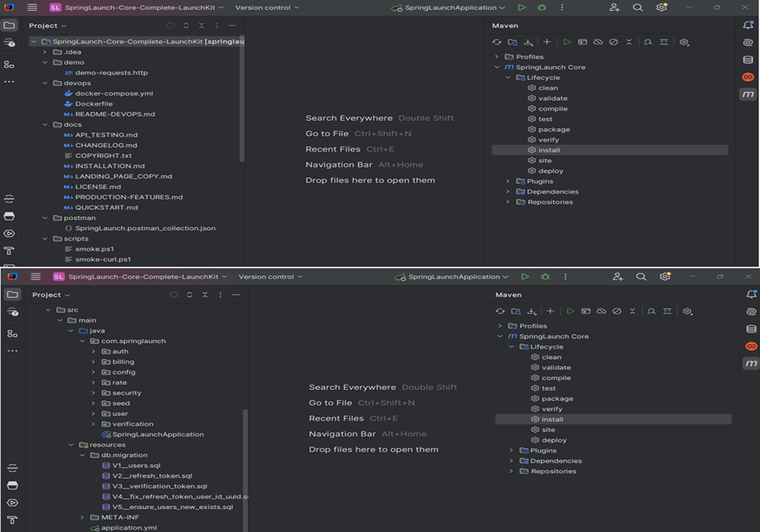Open AI assistant spiral icon in top window
Image resolution: width=760 pixels, height=532 pixels.
point(748,43)
